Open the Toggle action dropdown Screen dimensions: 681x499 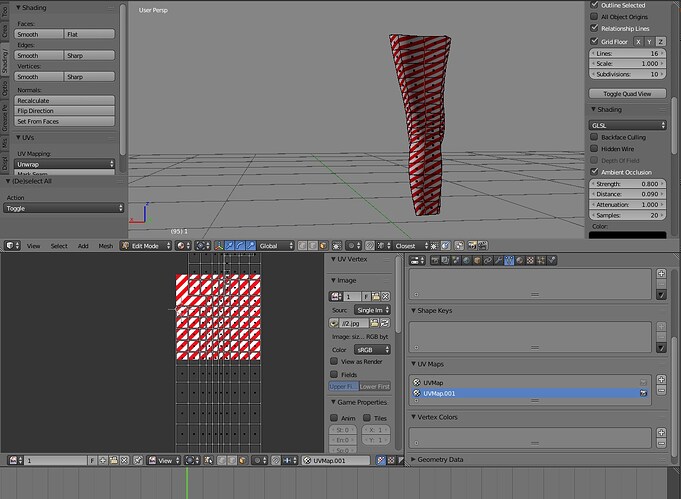coord(63,208)
